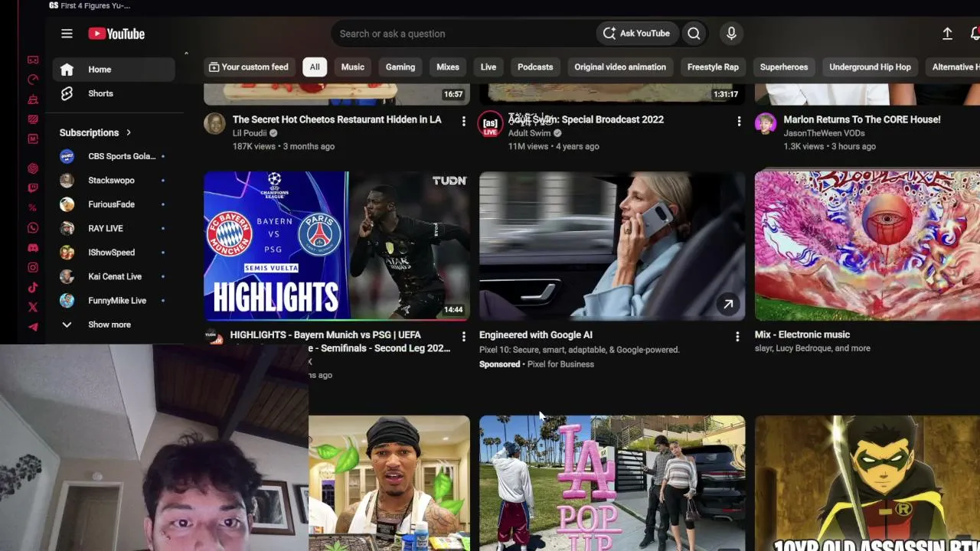Open options menu for Bayern Munich highlights
980x551 pixels.
tap(463, 336)
